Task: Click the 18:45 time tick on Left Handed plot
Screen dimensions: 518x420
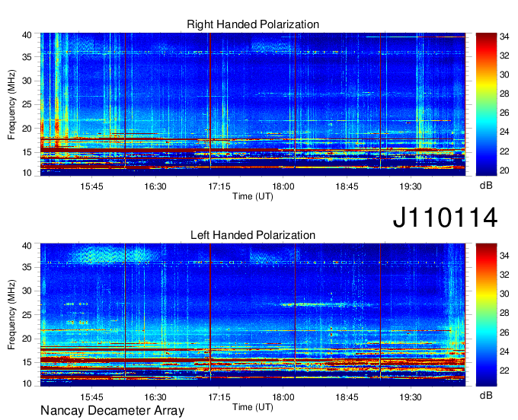Action: coord(347,397)
